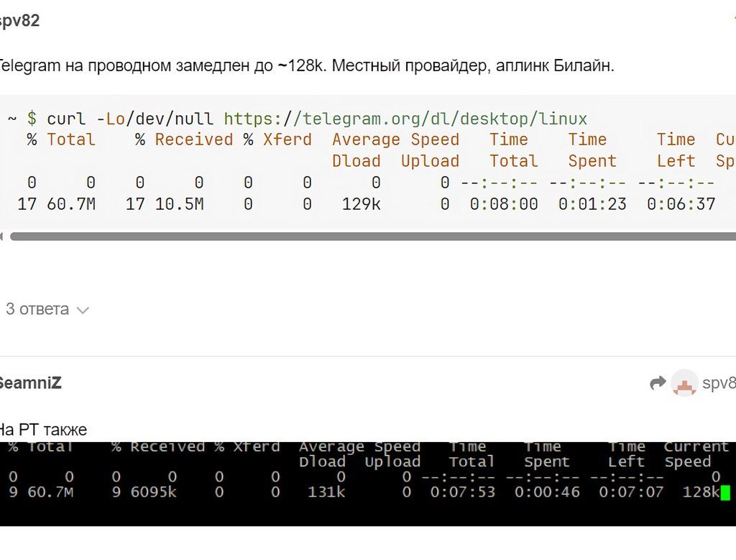Image resolution: width=736 pixels, height=560 pixels.
Task: Open the SeamniZ user profile
Action: [x=29, y=383]
